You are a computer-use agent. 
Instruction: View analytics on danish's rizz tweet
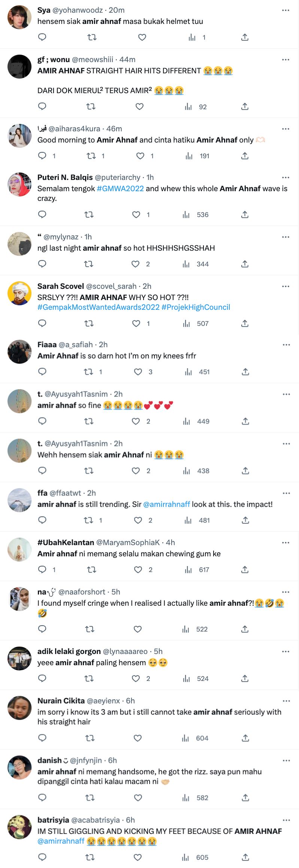pos(186,797)
